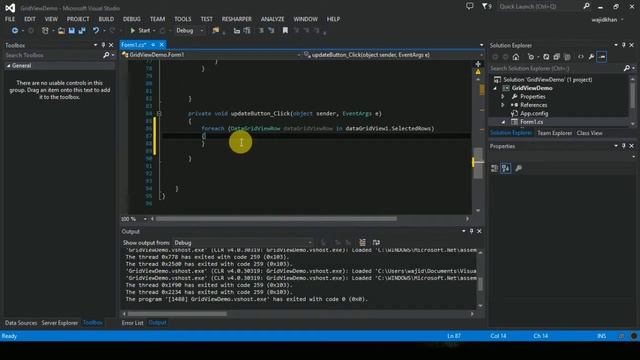Open the BUILD menu

point(106,19)
